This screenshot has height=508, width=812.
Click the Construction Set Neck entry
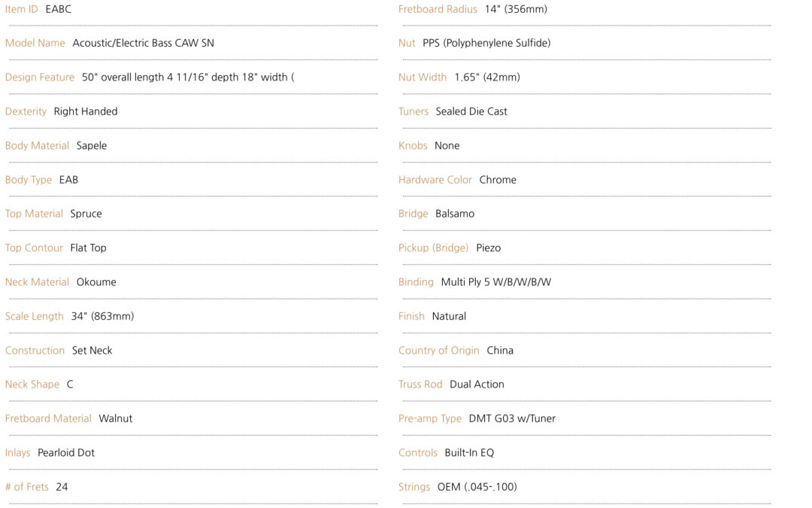tap(59, 351)
